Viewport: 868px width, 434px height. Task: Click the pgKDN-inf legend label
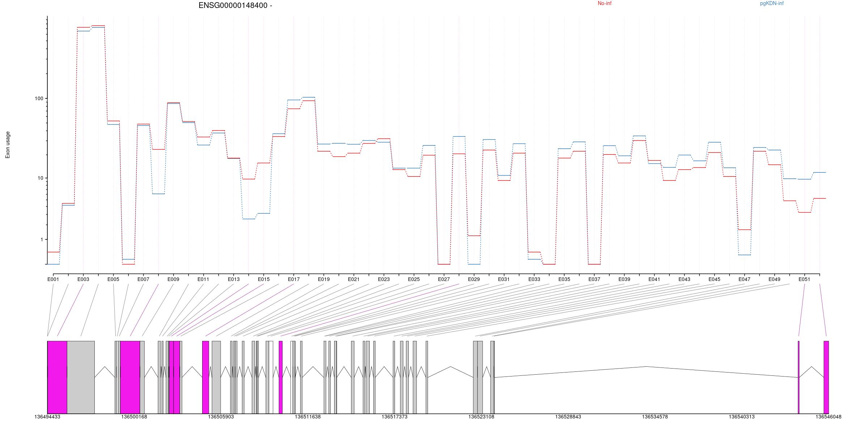771,4
